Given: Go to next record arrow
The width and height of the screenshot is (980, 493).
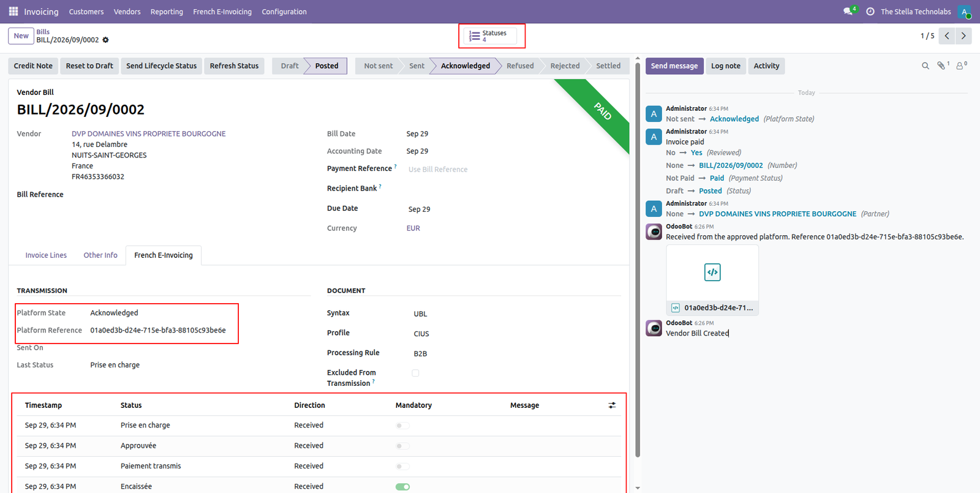Looking at the screenshot, I should (x=963, y=36).
